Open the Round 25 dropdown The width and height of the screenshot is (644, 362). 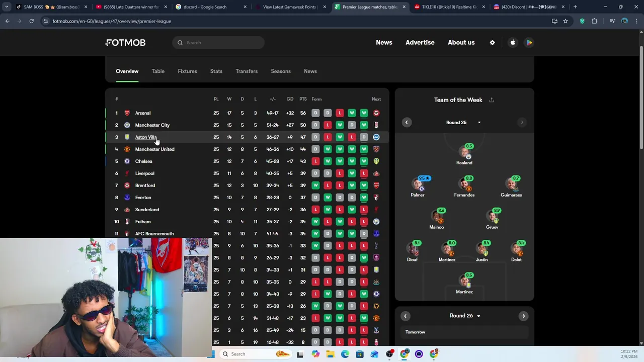pyautogui.click(x=463, y=123)
